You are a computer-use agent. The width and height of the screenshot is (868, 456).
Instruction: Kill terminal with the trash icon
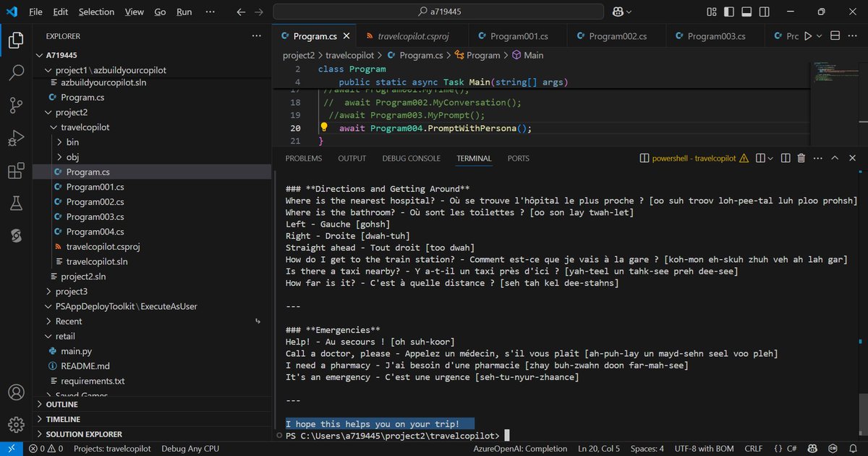tap(801, 158)
